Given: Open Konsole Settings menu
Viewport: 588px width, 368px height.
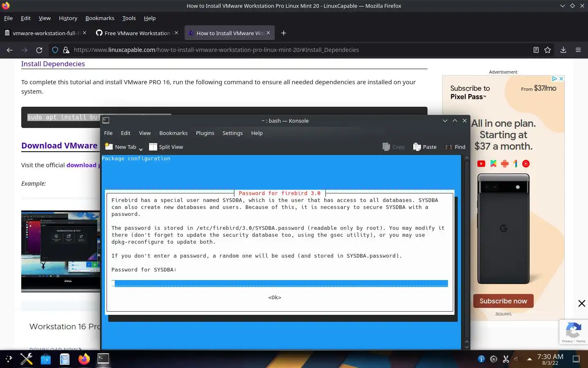Looking at the screenshot, I should [x=233, y=133].
